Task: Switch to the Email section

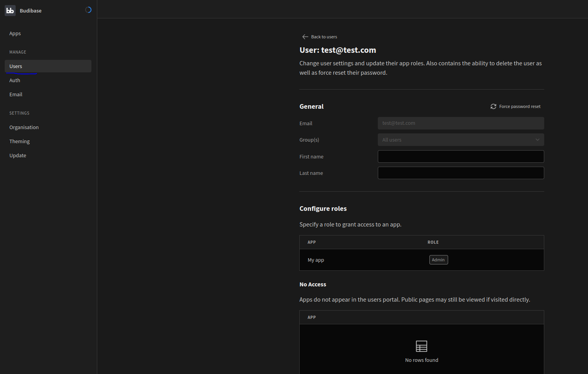Action: pos(16,94)
